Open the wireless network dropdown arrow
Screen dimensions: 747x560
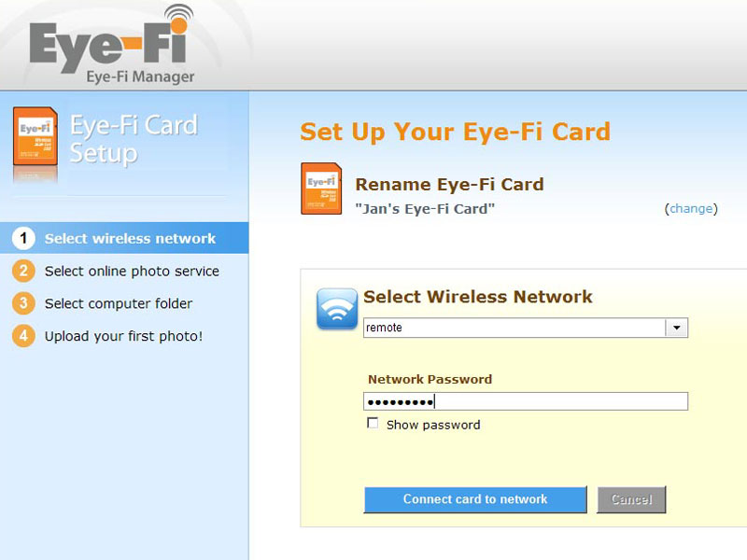(676, 328)
